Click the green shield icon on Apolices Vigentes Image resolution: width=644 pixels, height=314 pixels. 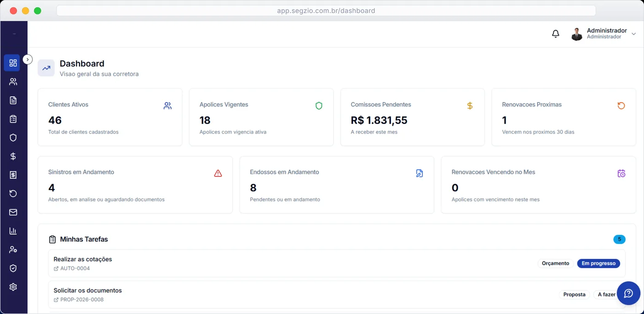coord(319,105)
